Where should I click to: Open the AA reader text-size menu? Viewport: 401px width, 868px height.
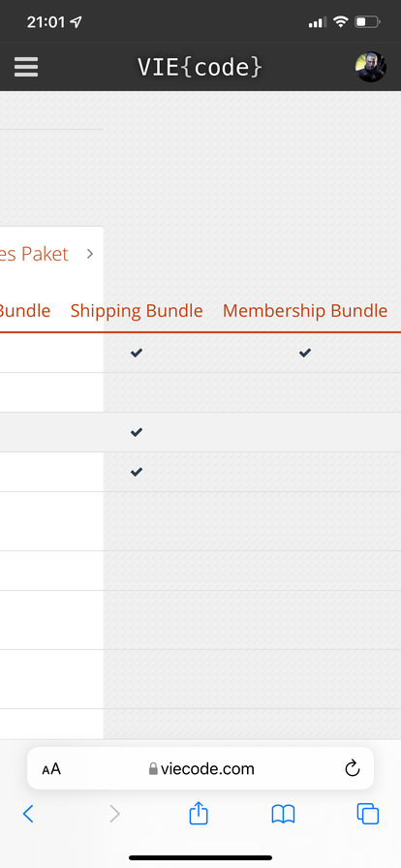tap(51, 769)
